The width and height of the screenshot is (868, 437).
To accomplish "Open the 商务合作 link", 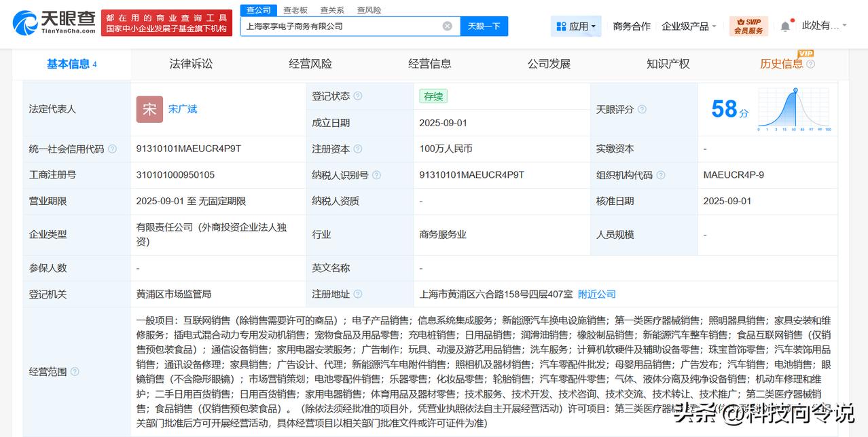I will coord(632,26).
